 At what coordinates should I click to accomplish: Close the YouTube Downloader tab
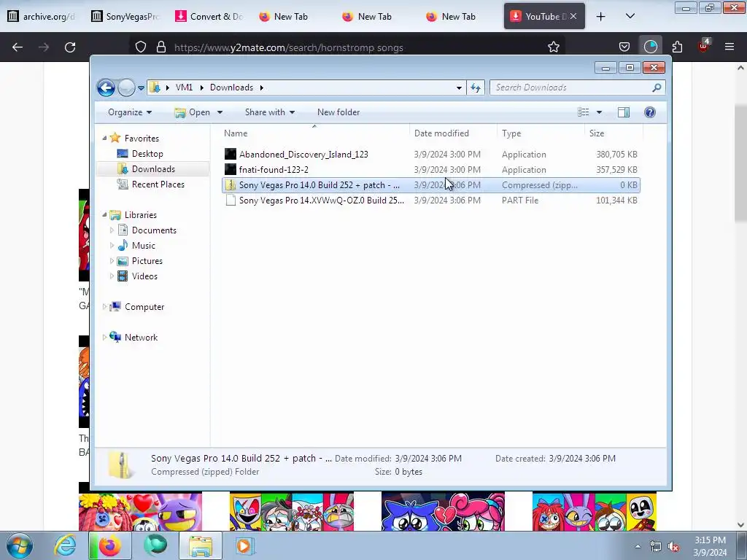(x=573, y=16)
